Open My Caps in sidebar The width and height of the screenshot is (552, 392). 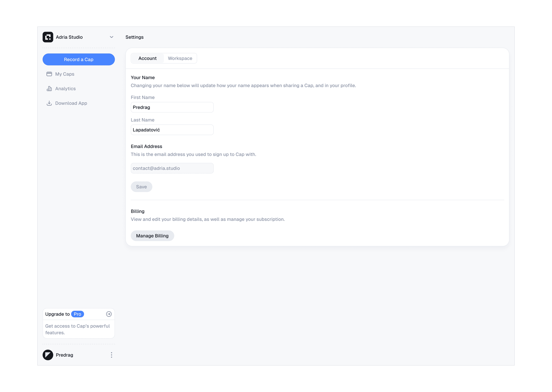tap(65, 74)
